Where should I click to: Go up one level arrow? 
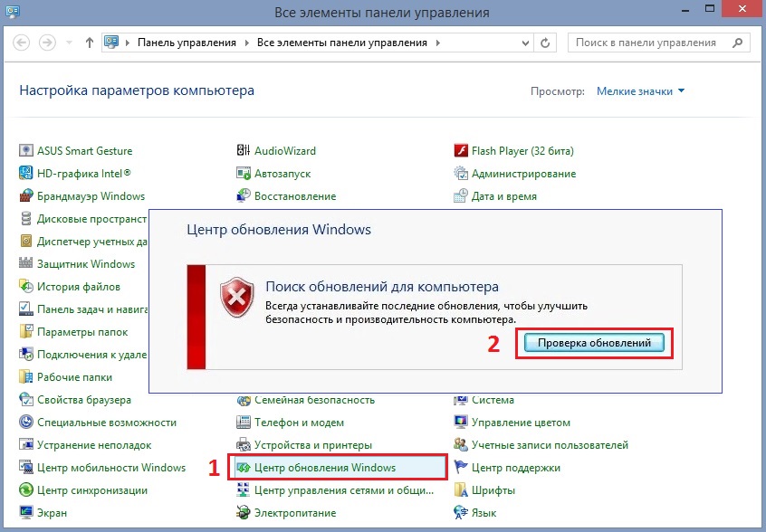click(x=90, y=43)
